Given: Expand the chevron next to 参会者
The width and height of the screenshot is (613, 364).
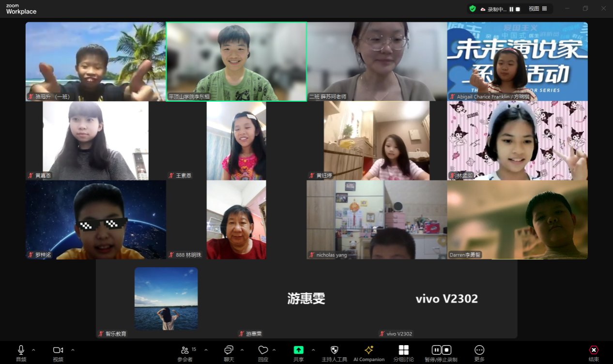Looking at the screenshot, I should coord(206,350).
